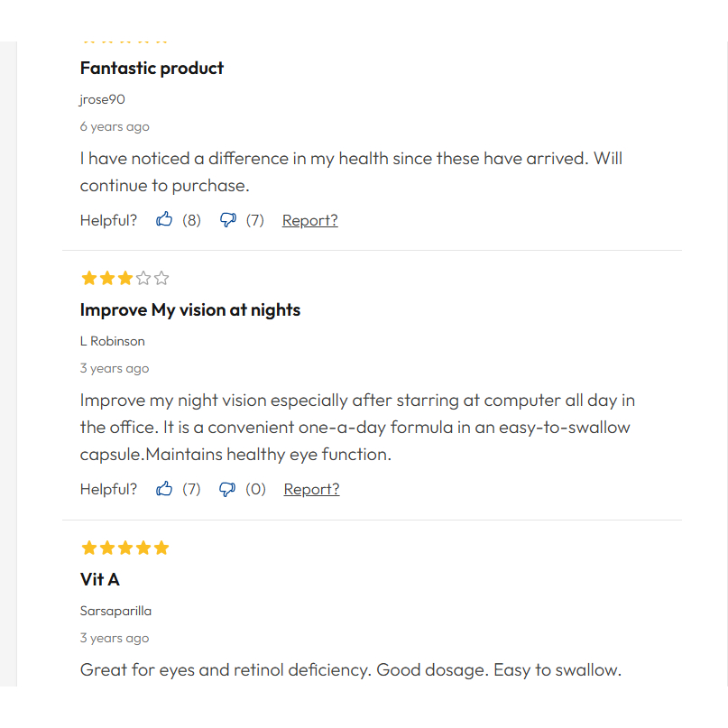This screenshot has height=728, width=728.
Task: Click the unhelpful count (0) on L Robinson's review
Action: 256,489
